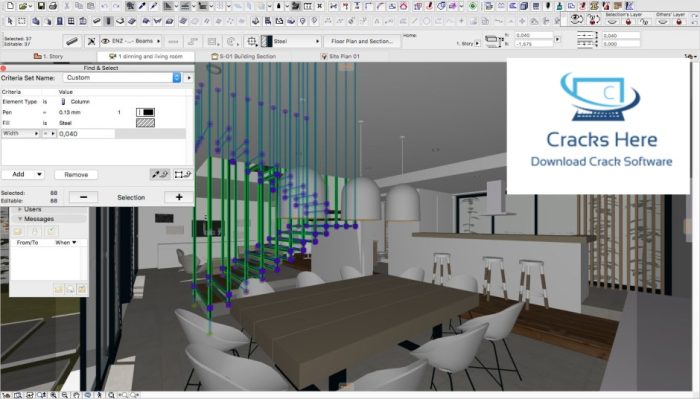The image size is (700, 399).
Task: Click zoom-in magnifier in bottom bar
Action: [54, 395]
